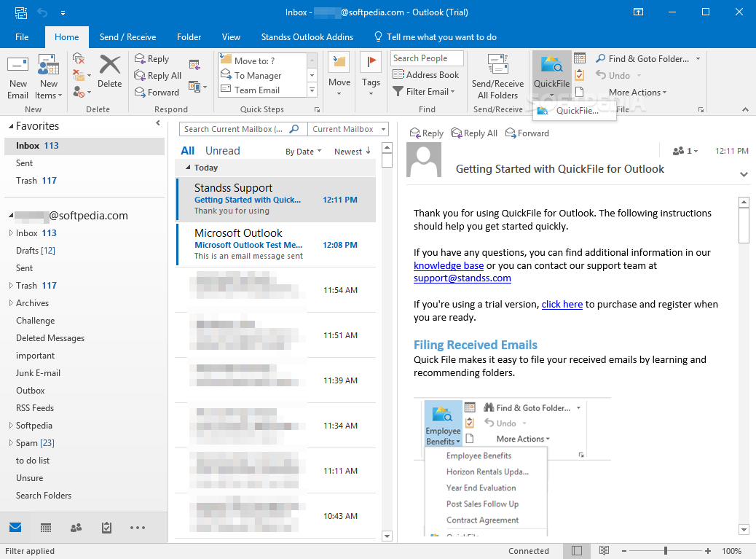Click the QuickFile task clipboard icon
Viewport: 756px width, 559px height.
click(580, 75)
